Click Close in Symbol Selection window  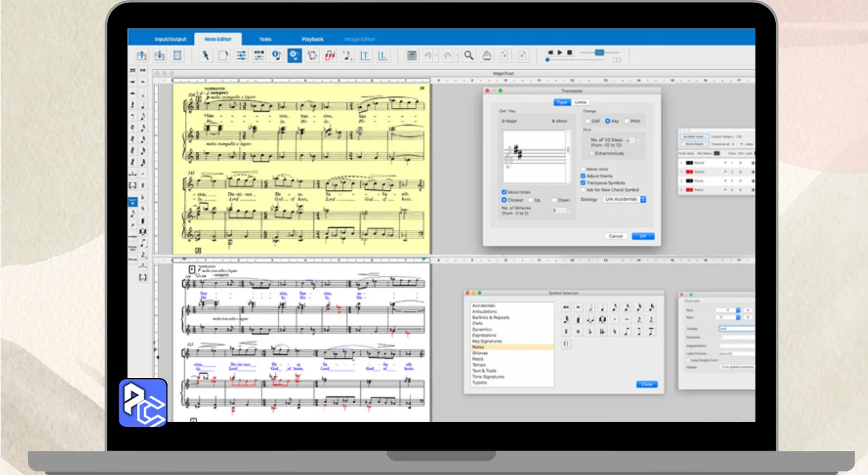(646, 384)
